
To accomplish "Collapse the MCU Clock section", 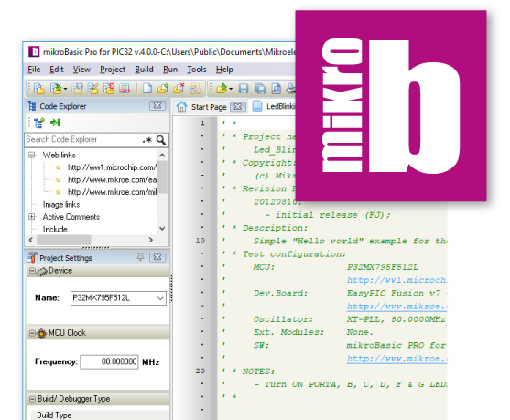I will click(32, 333).
